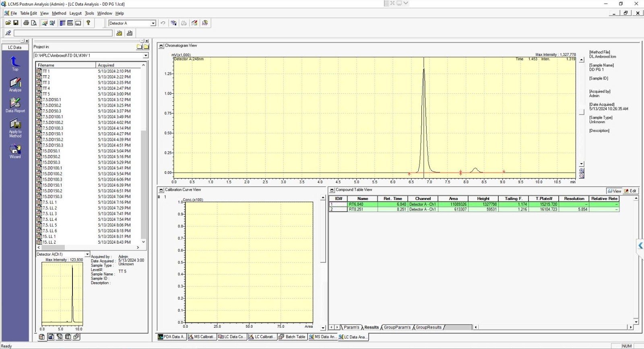Viewport: 644px width, 349px height.
Task: Click Apply to Method sidebar icon
Action: coord(15,128)
